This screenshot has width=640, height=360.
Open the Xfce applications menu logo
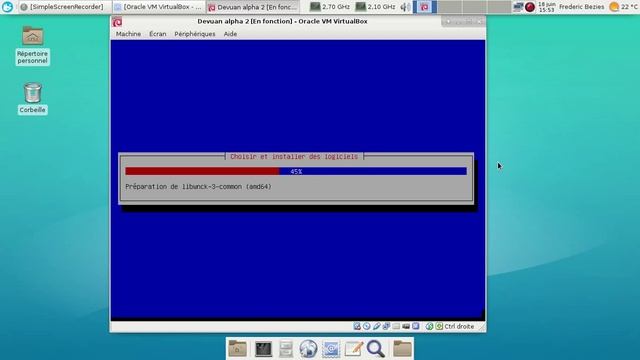7,7
